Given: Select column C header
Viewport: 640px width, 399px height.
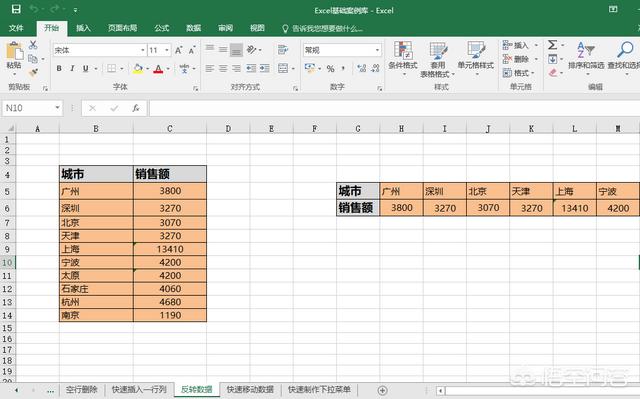Looking at the screenshot, I should point(170,129).
